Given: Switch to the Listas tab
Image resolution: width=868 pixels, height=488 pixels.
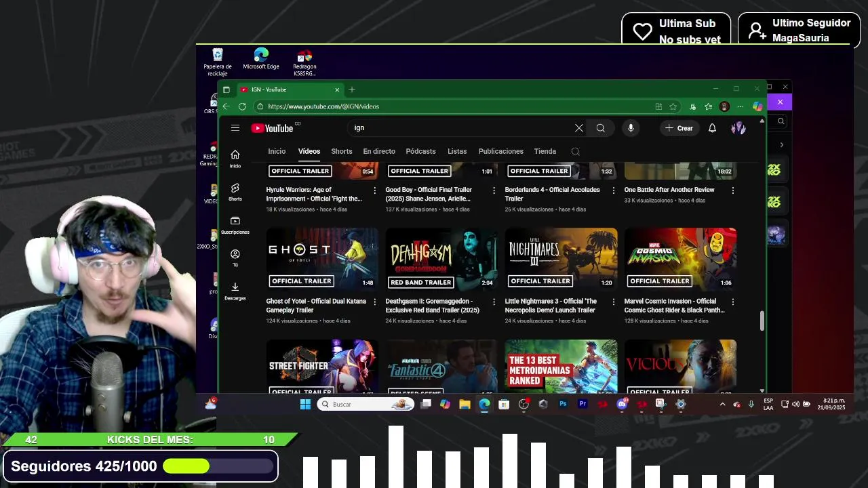Looking at the screenshot, I should pyautogui.click(x=457, y=151).
